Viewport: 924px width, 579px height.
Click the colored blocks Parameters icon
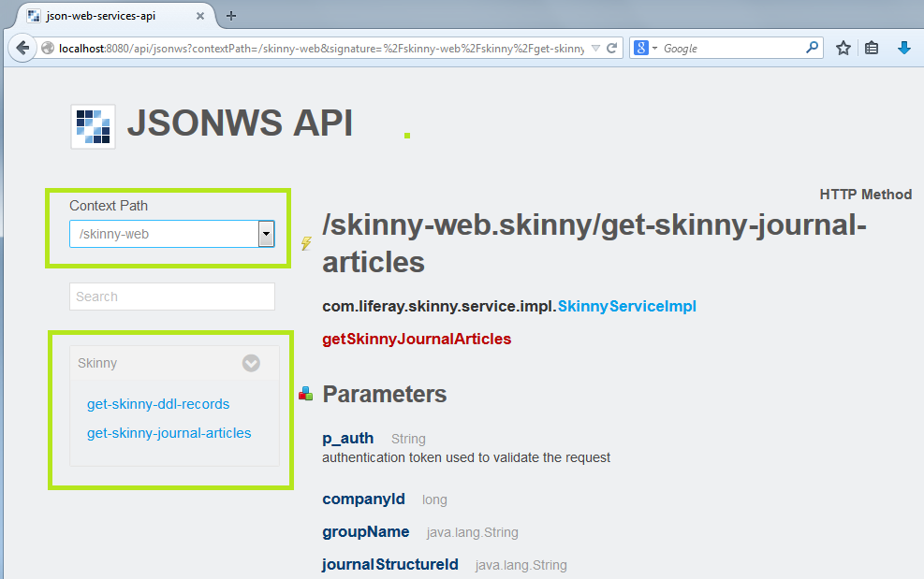tap(305, 394)
